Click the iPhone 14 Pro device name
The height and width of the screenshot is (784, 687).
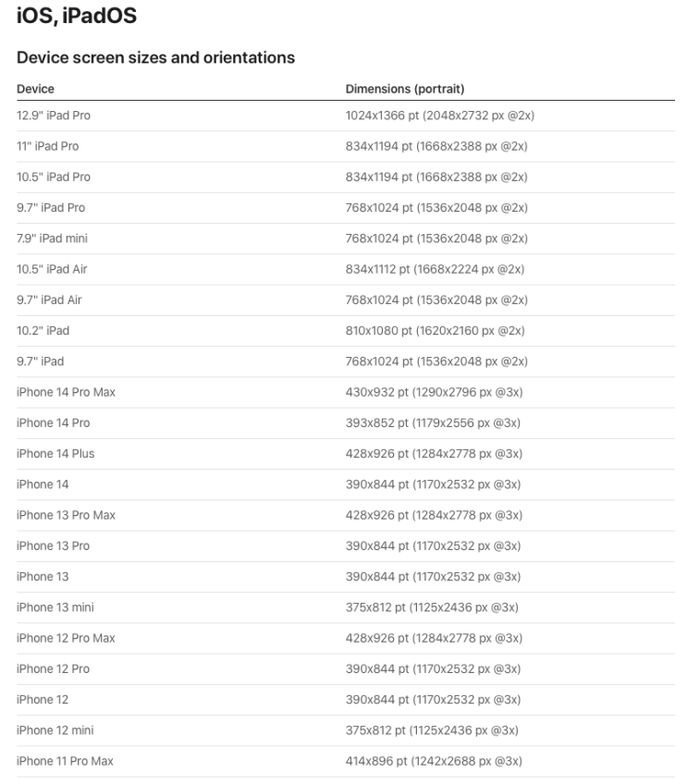pyautogui.click(x=53, y=423)
